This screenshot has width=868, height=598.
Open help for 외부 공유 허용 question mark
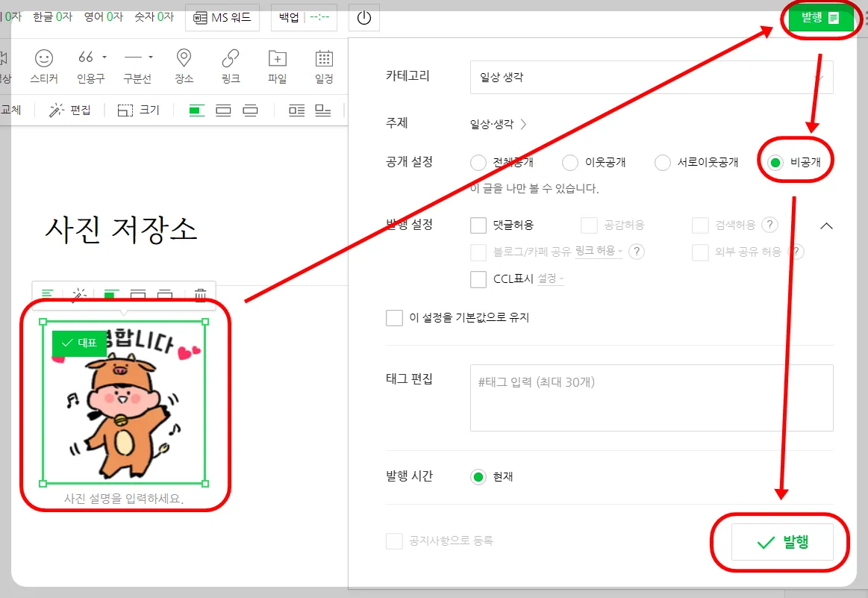[796, 252]
